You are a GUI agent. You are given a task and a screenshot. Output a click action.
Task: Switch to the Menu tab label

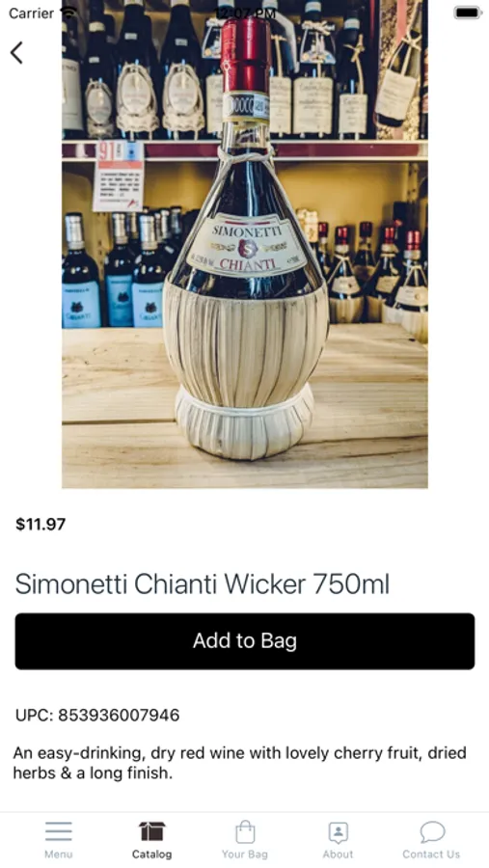tap(59, 854)
